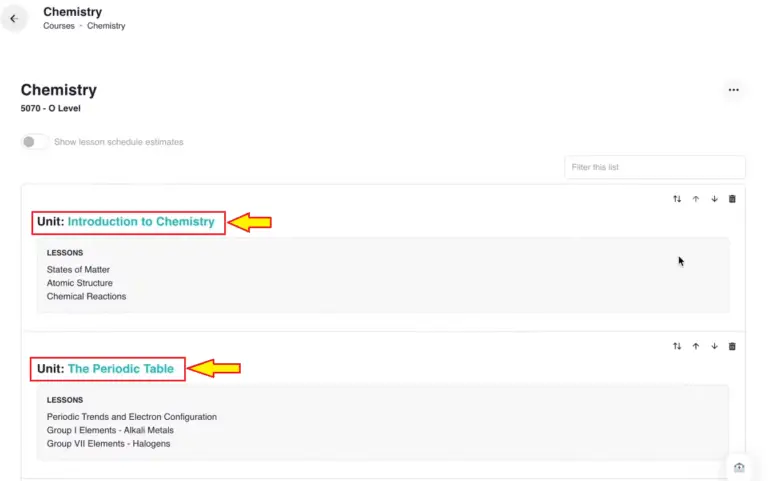The width and height of the screenshot is (768, 481).
Task: Toggle Show lesson schedule estimates switch
Action: (x=34, y=142)
